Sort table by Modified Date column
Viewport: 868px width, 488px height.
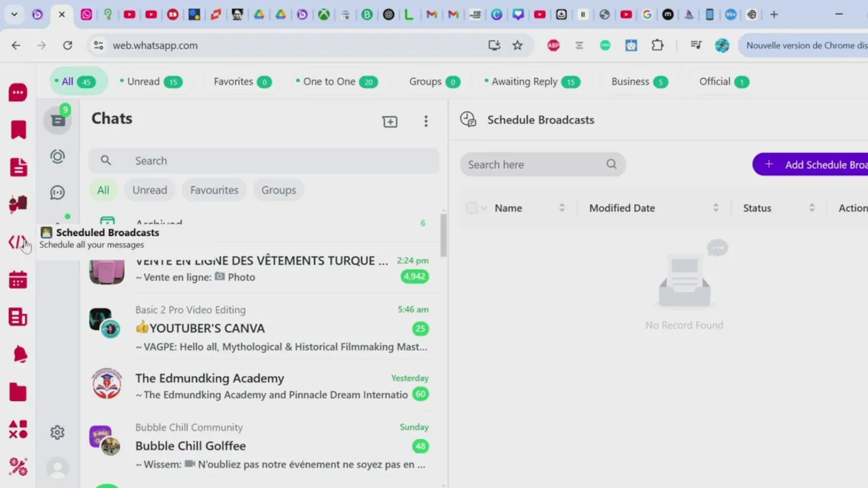point(715,208)
